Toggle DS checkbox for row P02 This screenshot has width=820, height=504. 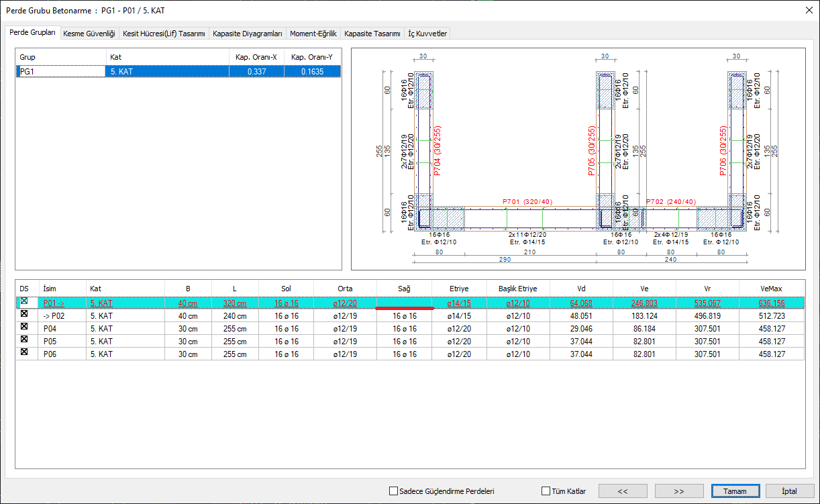pos(25,315)
